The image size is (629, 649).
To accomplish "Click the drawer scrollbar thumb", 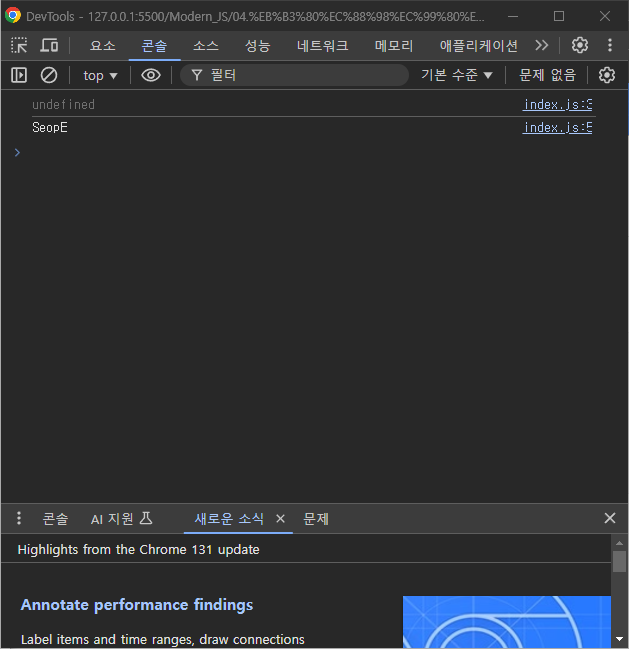I will 619,561.
